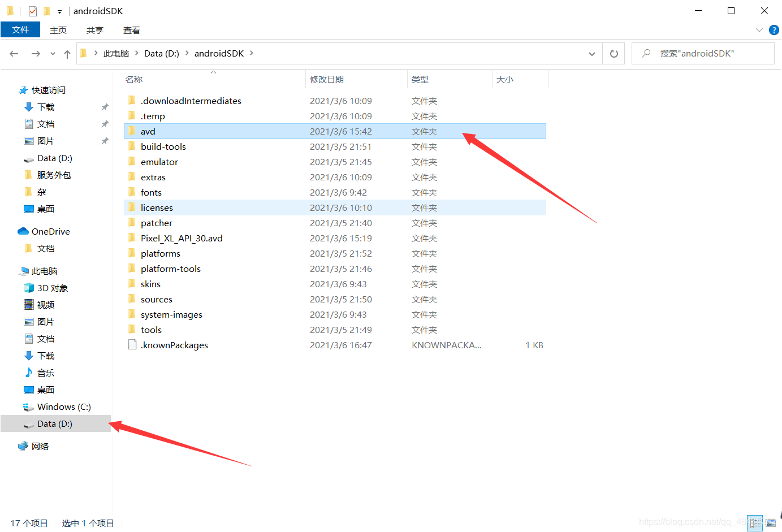Select the .temp folder
The height and width of the screenshot is (532, 782).
click(335, 116)
